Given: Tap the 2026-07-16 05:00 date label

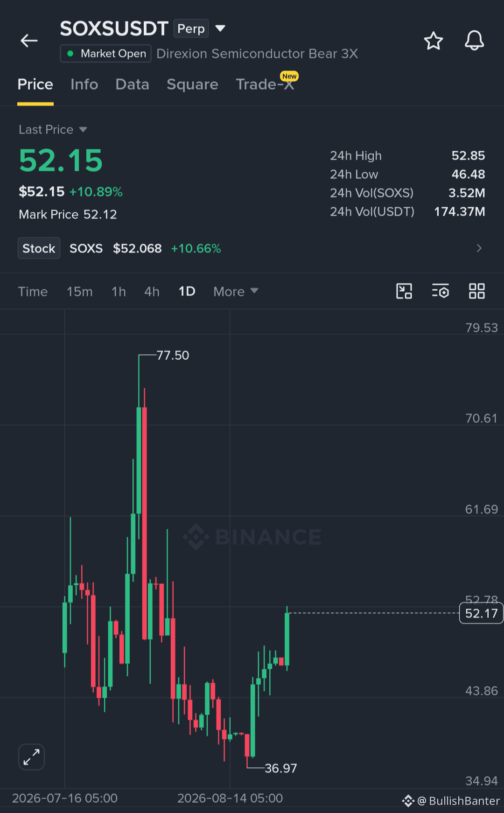Looking at the screenshot, I should click(x=65, y=798).
